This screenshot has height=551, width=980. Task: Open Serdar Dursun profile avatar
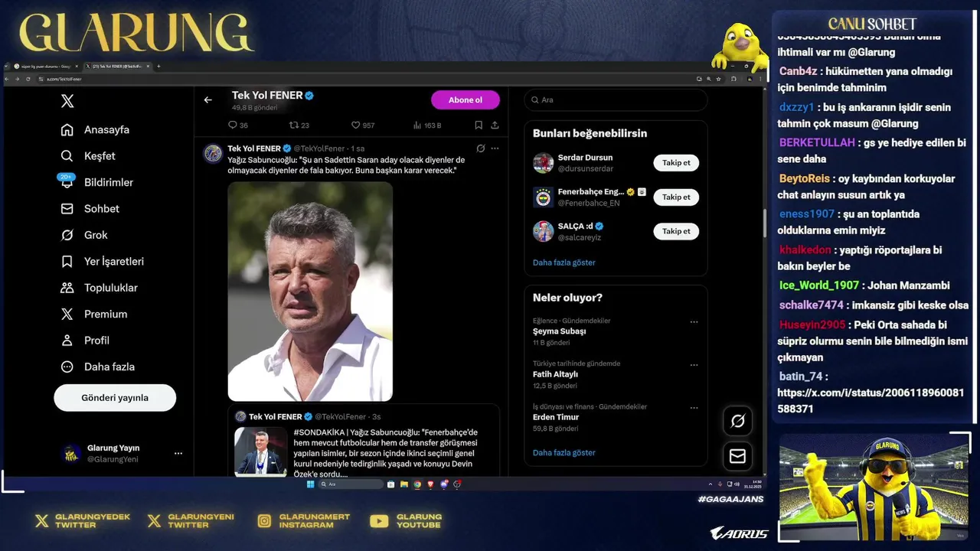pos(543,163)
